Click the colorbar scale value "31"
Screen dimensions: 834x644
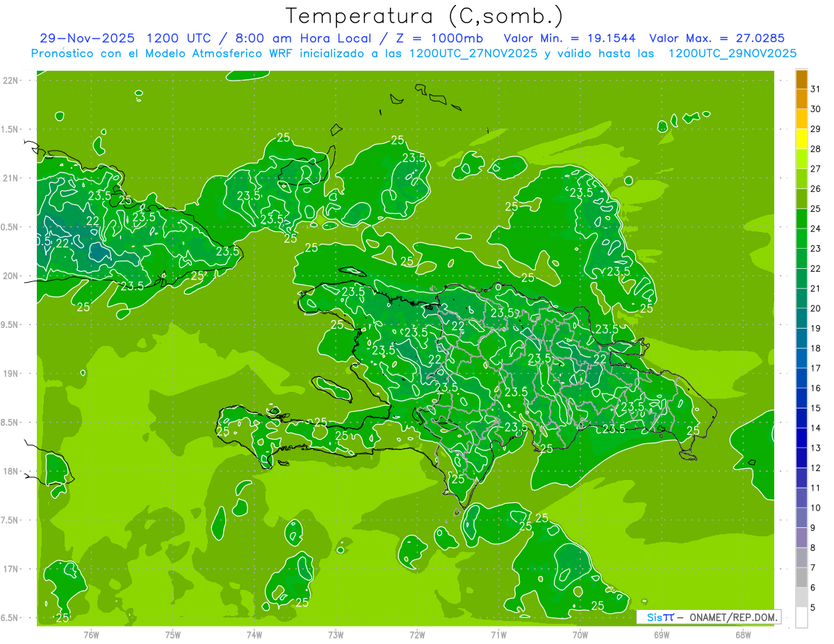click(816, 89)
